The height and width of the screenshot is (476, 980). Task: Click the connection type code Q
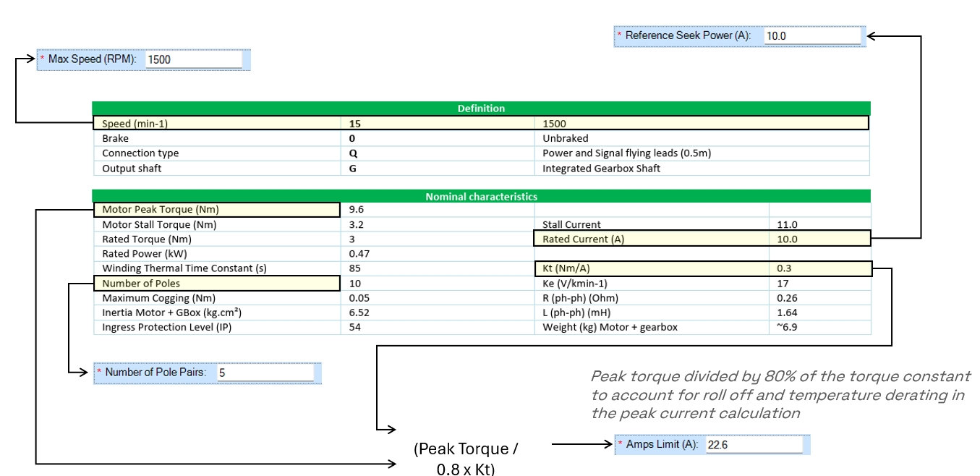pyautogui.click(x=353, y=153)
